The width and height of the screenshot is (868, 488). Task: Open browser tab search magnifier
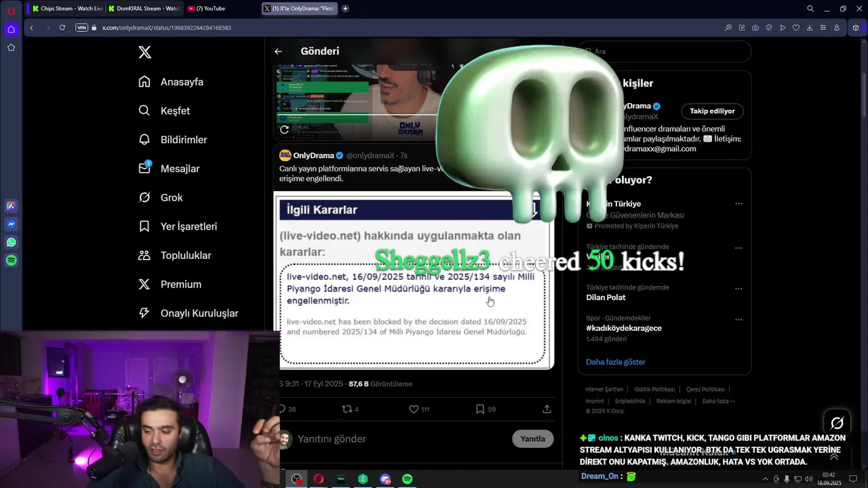click(x=810, y=9)
